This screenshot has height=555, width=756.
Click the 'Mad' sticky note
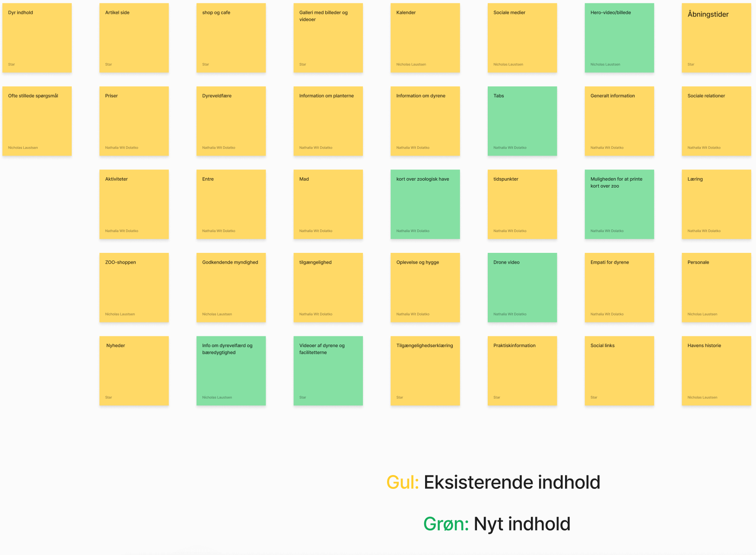pos(328,204)
